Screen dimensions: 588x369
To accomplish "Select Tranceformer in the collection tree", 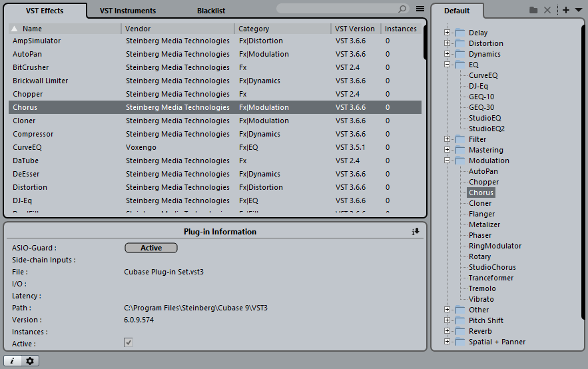I will pyautogui.click(x=491, y=278).
